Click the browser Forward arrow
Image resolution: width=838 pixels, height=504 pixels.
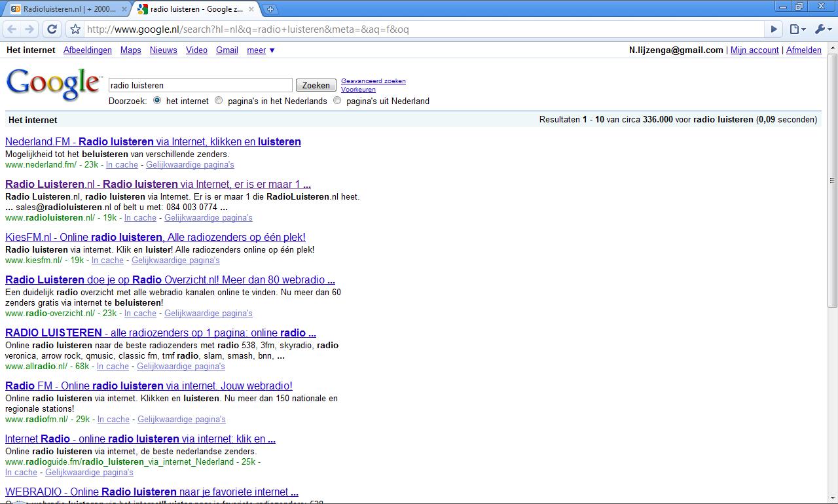click(29, 29)
